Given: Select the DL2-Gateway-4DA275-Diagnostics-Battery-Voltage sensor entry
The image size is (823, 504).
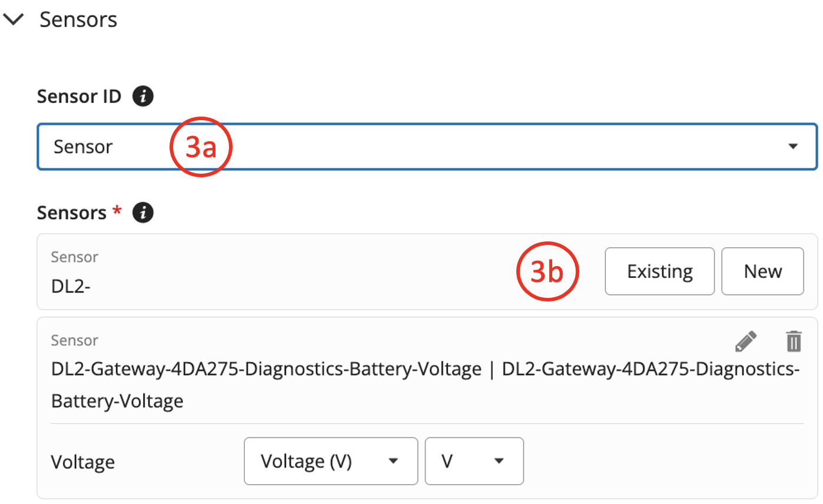Looking at the screenshot, I should 425,385.
